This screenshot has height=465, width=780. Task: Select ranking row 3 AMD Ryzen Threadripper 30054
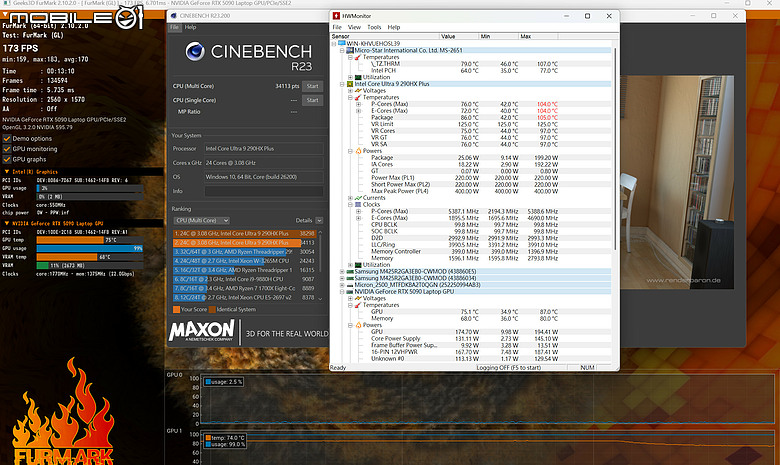(x=244, y=252)
